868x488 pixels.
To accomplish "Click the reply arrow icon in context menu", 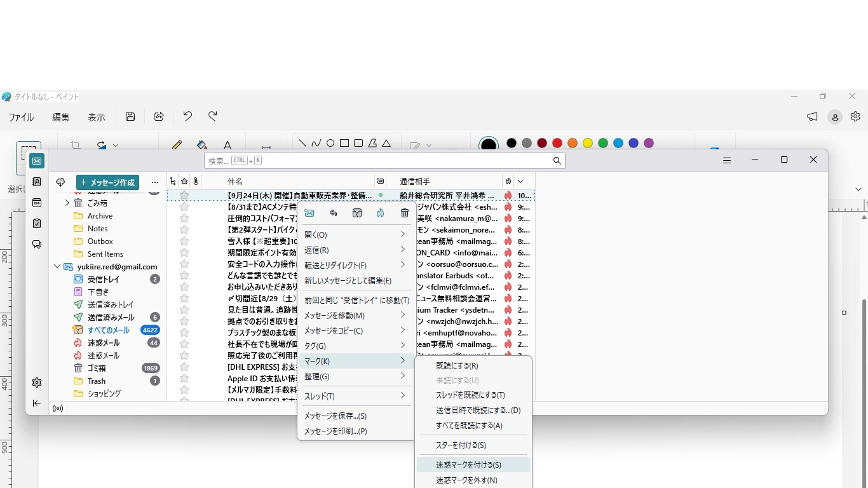I will click(x=333, y=213).
